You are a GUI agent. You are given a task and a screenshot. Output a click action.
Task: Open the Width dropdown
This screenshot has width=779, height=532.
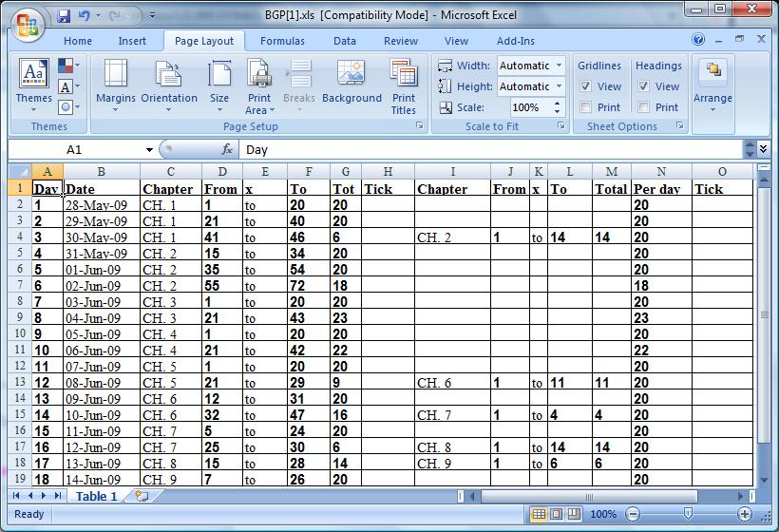tap(559, 66)
